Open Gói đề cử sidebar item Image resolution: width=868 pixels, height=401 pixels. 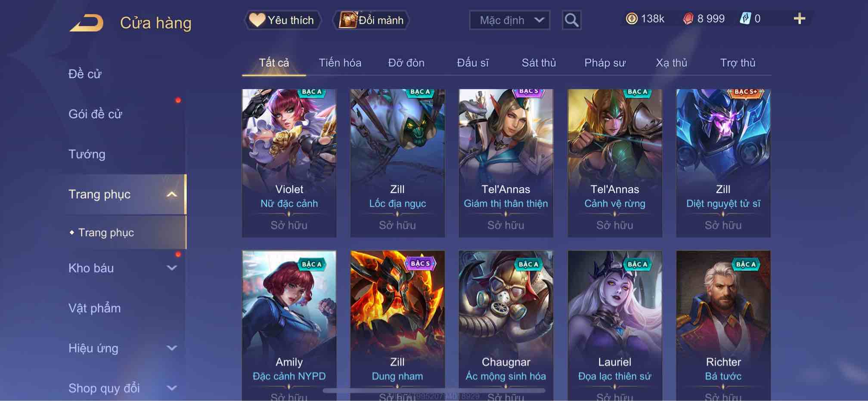coord(95,114)
